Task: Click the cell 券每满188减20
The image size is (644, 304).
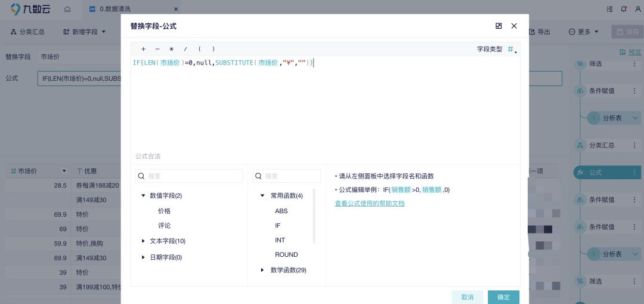Action: [98, 186]
